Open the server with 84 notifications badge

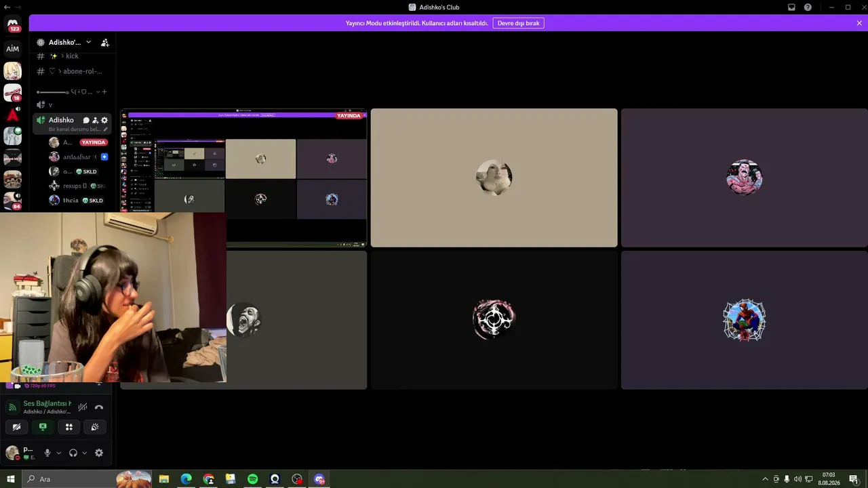13,201
